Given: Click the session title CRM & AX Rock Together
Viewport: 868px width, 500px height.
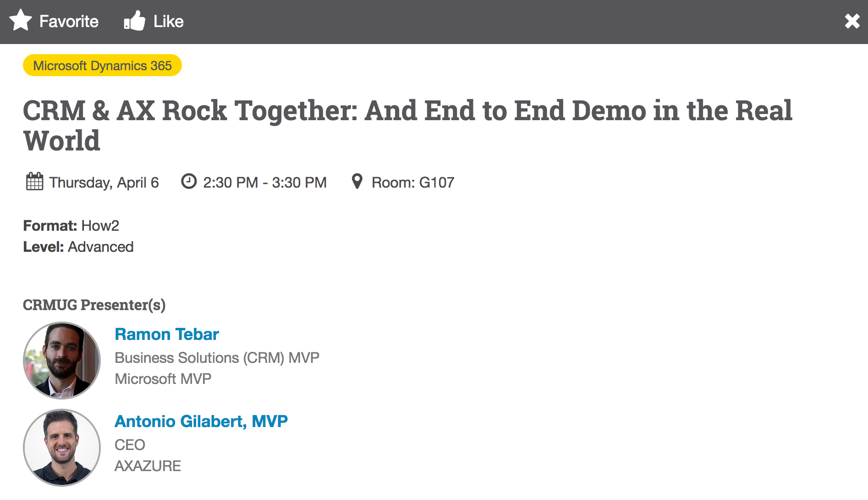Looking at the screenshot, I should coord(407,125).
